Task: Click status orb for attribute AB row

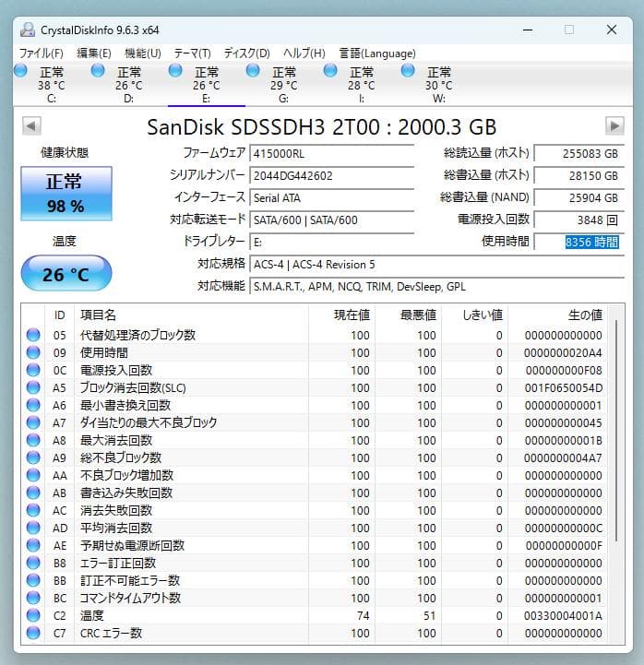Action: (33, 493)
